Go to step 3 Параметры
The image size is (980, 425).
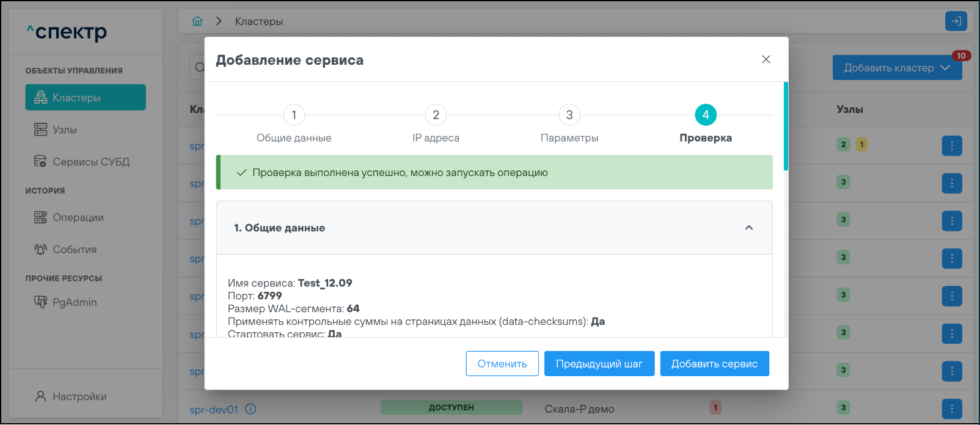point(569,115)
